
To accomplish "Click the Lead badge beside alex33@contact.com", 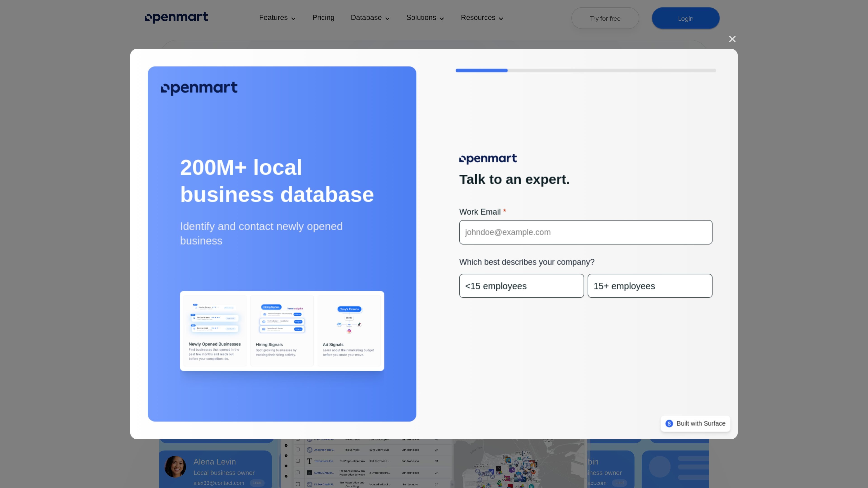I will (257, 483).
